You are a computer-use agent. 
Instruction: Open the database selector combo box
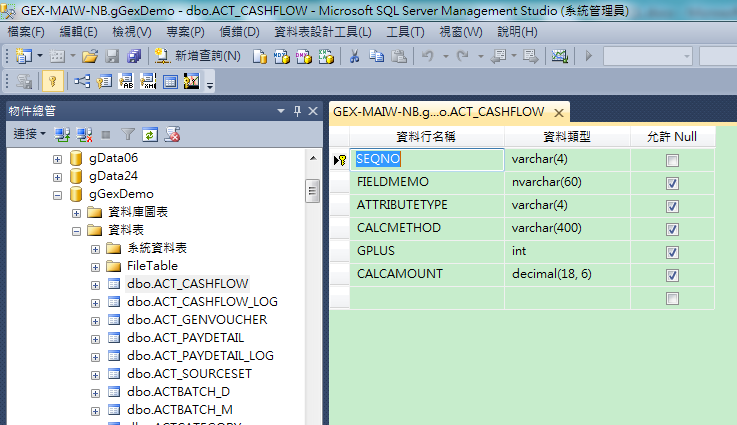click(x=648, y=56)
